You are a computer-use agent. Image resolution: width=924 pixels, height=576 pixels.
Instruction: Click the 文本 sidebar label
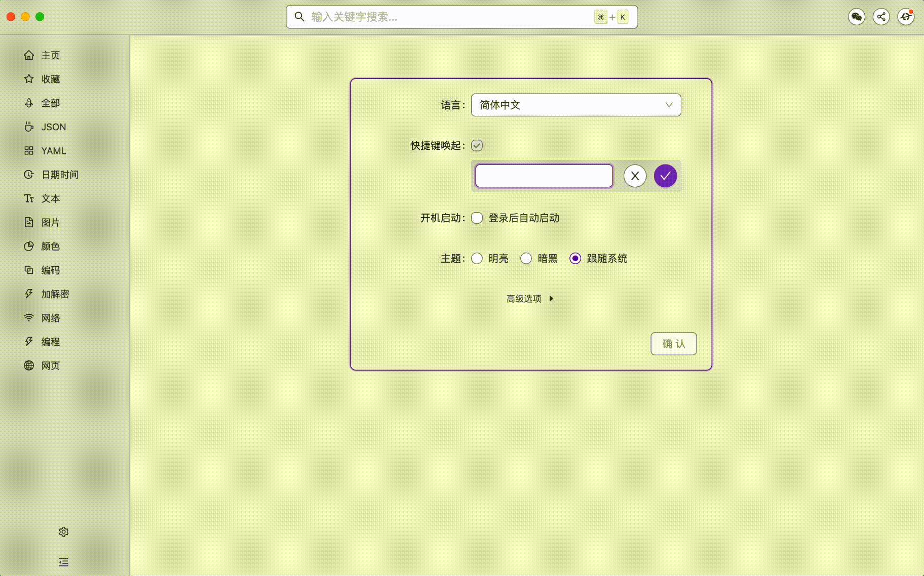[51, 198]
